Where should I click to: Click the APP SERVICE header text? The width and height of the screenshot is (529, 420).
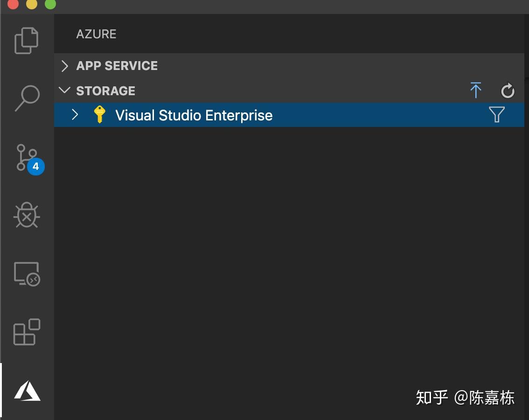pyautogui.click(x=117, y=66)
